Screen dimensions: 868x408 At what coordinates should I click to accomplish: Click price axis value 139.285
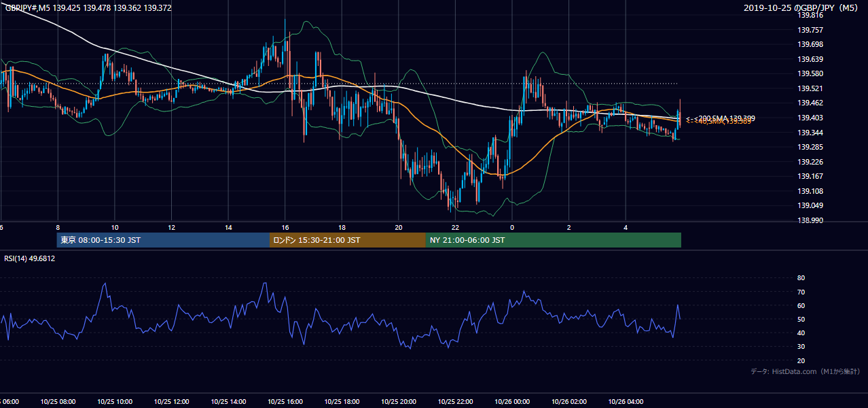[x=810, y=147]
